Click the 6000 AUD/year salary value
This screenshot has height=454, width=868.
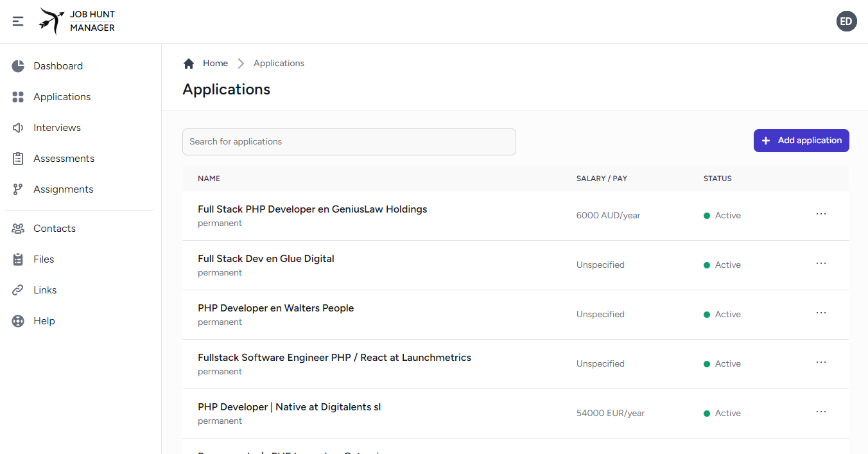[609, 216]
